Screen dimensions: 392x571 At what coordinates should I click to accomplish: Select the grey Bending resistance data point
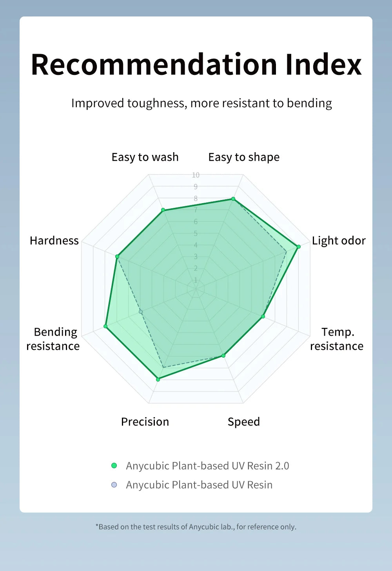141,312
